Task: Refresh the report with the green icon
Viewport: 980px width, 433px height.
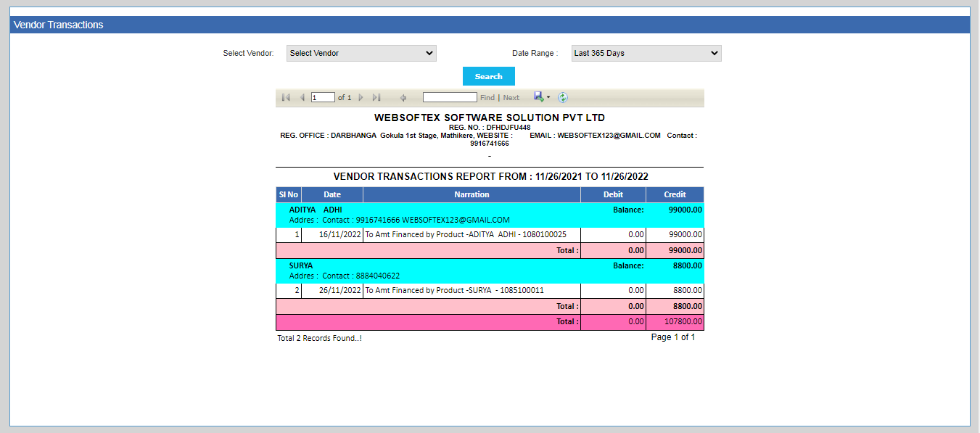Action: pos(562,97)
